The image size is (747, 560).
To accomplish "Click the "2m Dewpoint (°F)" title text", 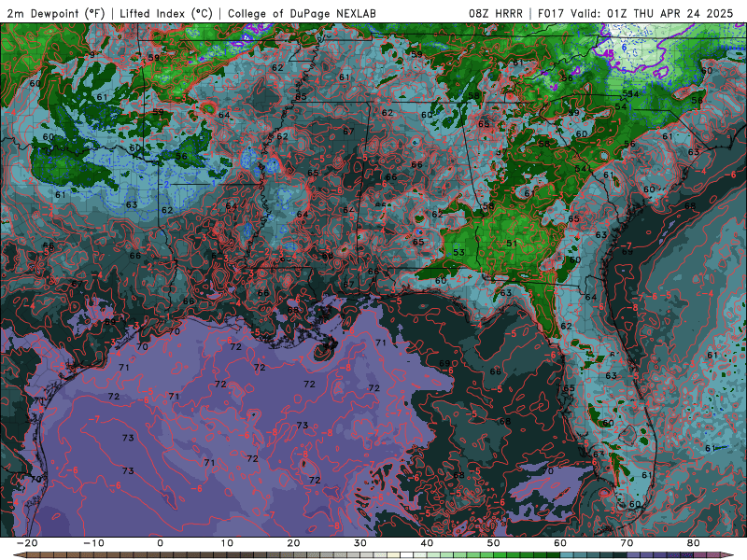I will pyautogui.click(x=56, y=13).
